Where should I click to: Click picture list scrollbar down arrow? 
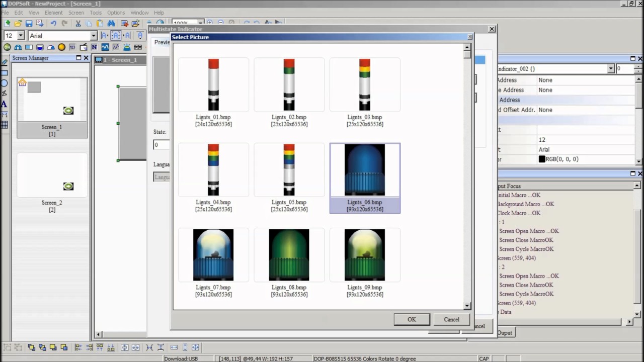467,305
